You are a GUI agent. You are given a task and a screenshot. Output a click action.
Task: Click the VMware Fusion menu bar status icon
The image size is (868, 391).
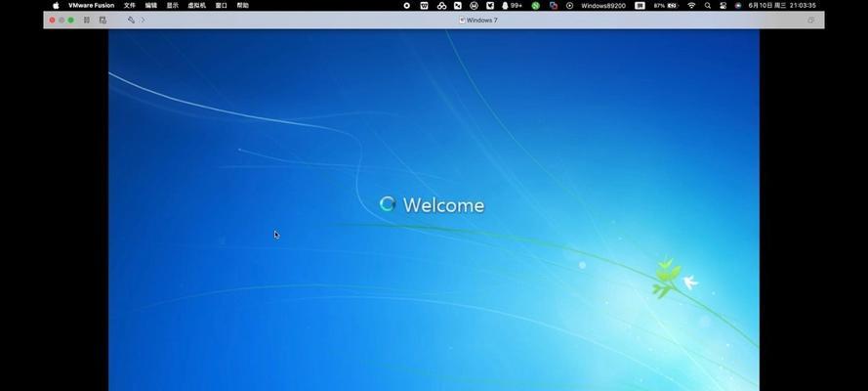[x=553, y=6]
